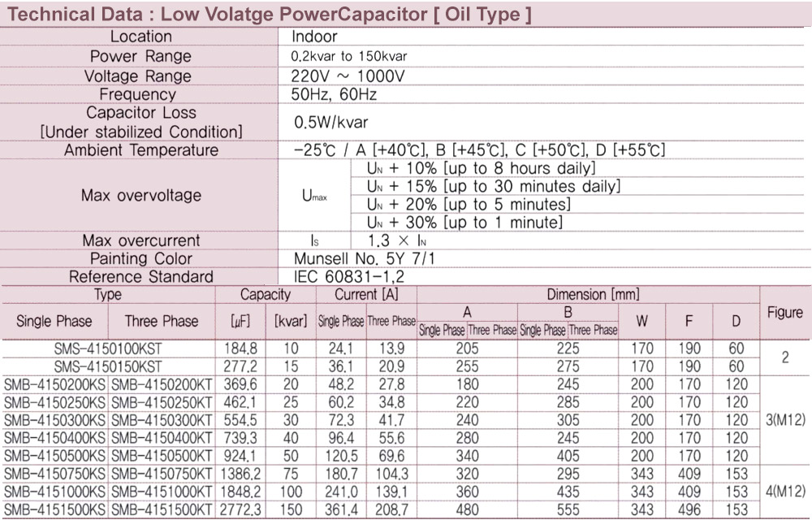Click the 184.8 μF capacity value
Screen dimensions: 812x520
(x=240, y=349)
